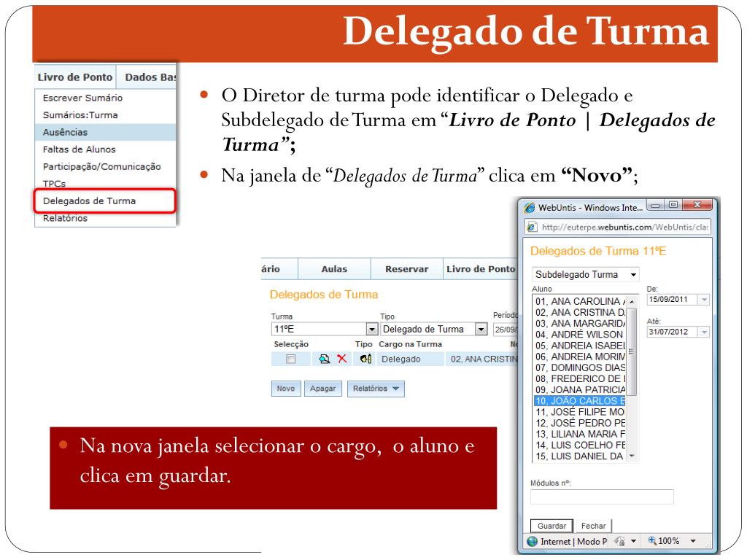
Task: Click the security lock icon in status bar
Action: pos(619,541)
